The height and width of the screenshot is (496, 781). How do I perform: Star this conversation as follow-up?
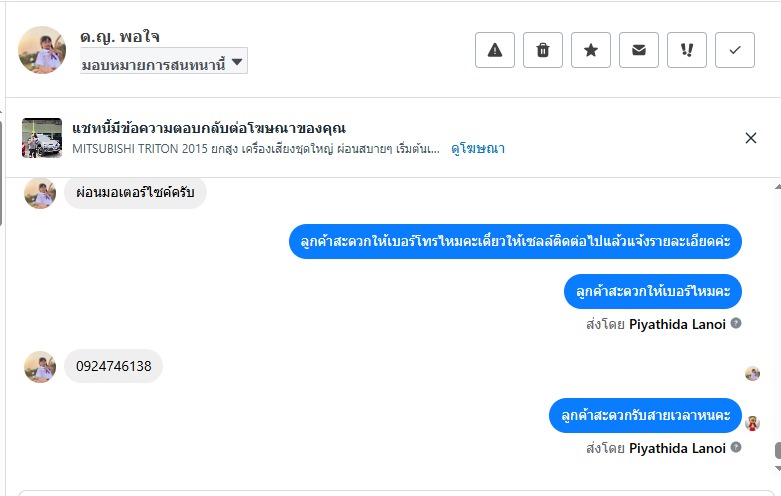point(591,50)
